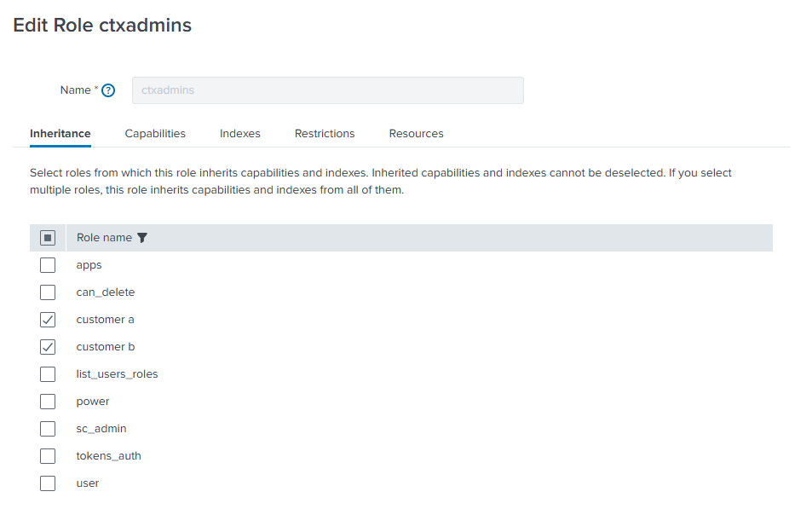The width and height of the screenshot is (812, 509).
Task: Enable inheritance from the apps role
Action: [x=48, y=265]
